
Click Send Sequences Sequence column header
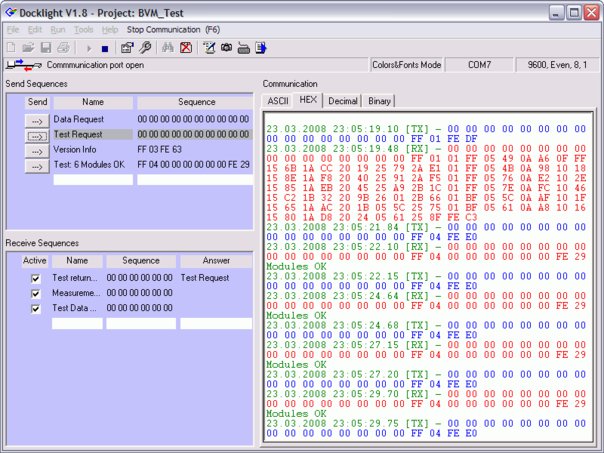(x=195, y=102)
